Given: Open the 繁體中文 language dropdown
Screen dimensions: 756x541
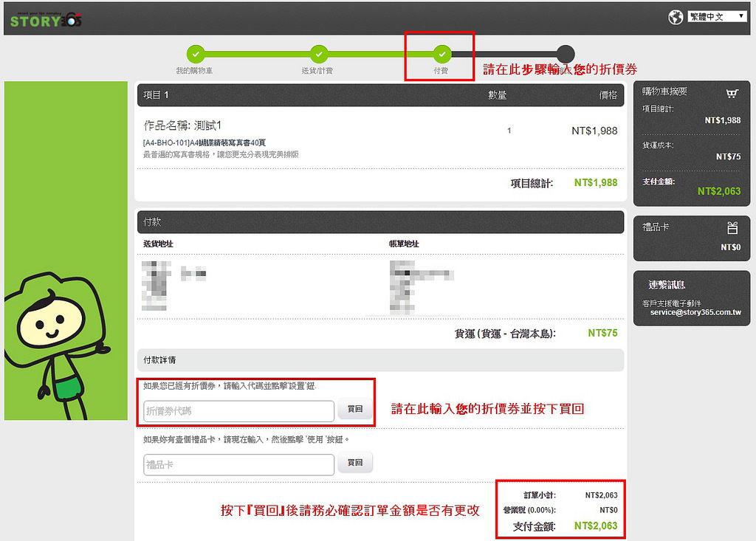Looking at the screenshot, I should (x=717, y=16).
